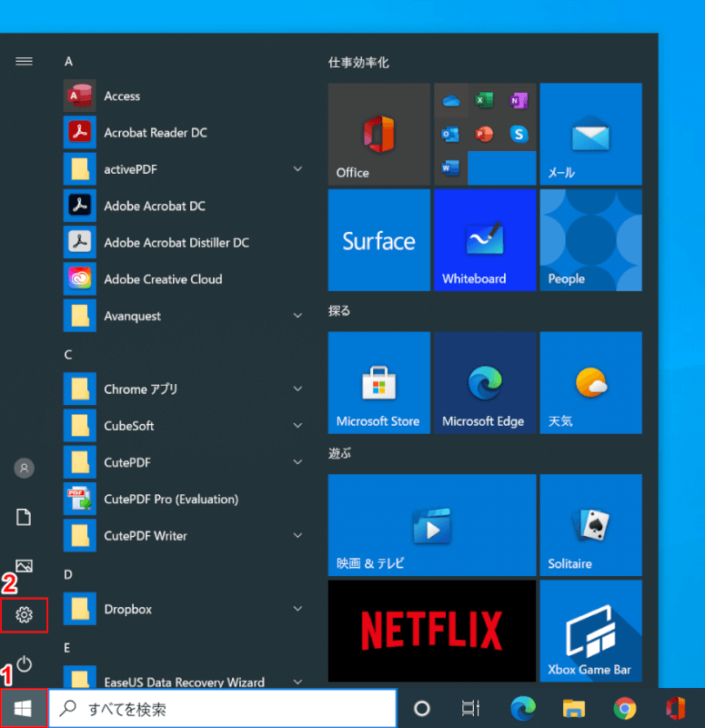Open OneDrive icon in Office group tile
This screenshot has width=705, height=728.
click(451, 100)
